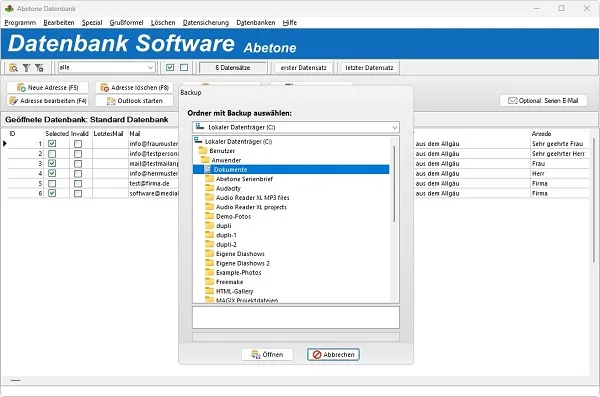Click Adresse bearbeiten (F4) button

tap(47, 101)
